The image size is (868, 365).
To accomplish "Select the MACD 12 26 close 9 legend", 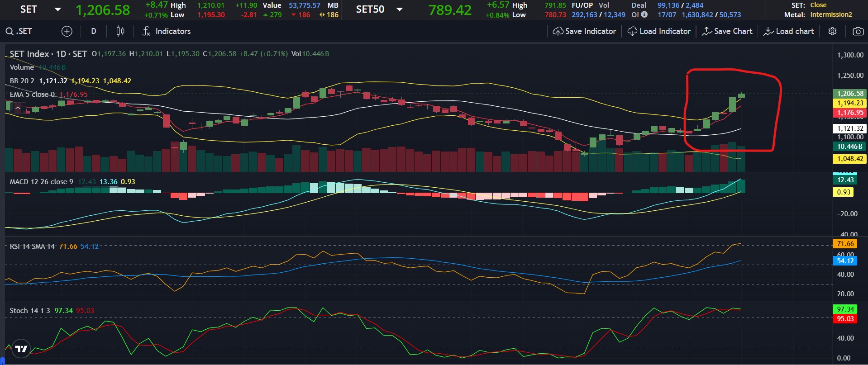I will click(42, 181).
